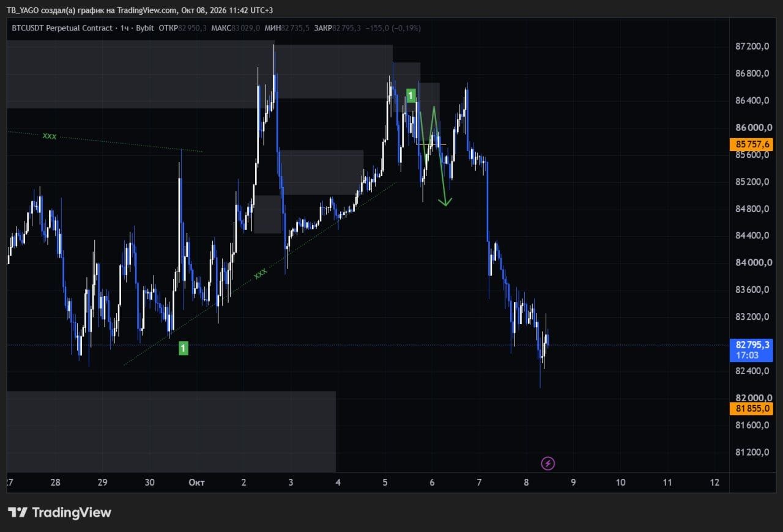Viewport: 783px width, 532px height.
Task: Click the 82400,0 price axis label
Action: (x=752, y=371)
